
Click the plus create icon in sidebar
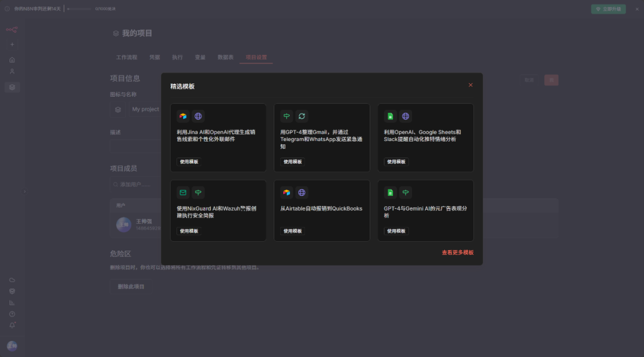(12, 44)
